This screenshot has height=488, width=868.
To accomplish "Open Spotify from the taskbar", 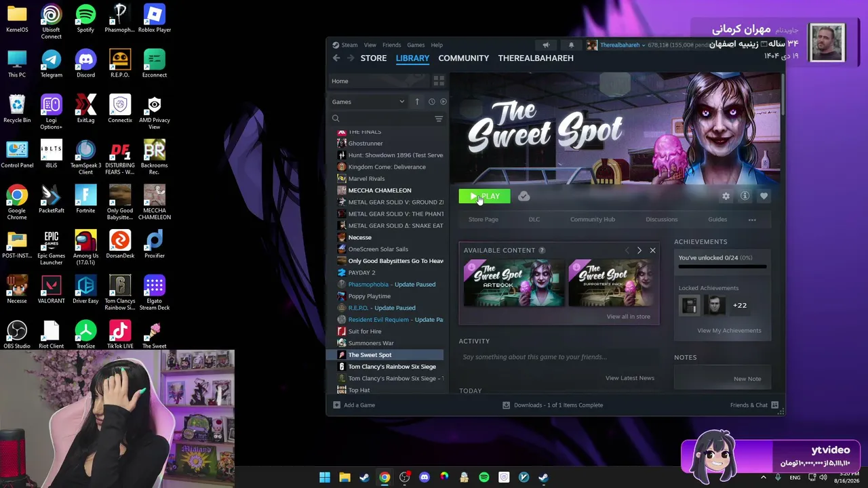I will [x=484, y=477].
